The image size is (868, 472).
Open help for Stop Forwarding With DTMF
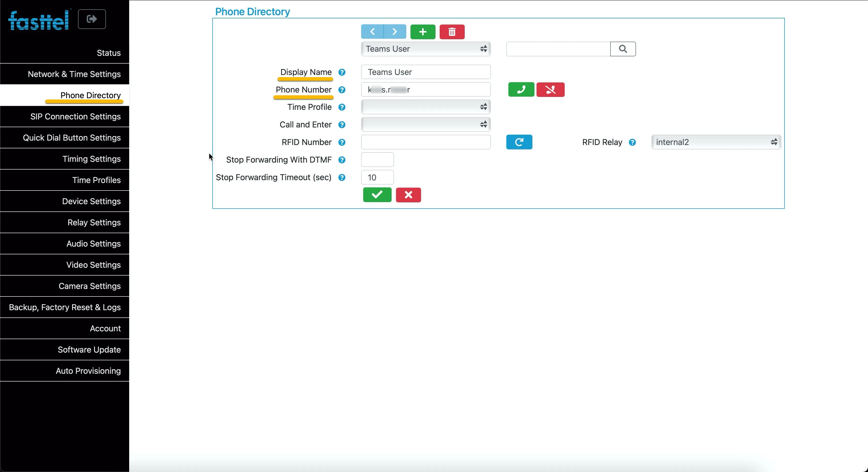pos(342,160)
